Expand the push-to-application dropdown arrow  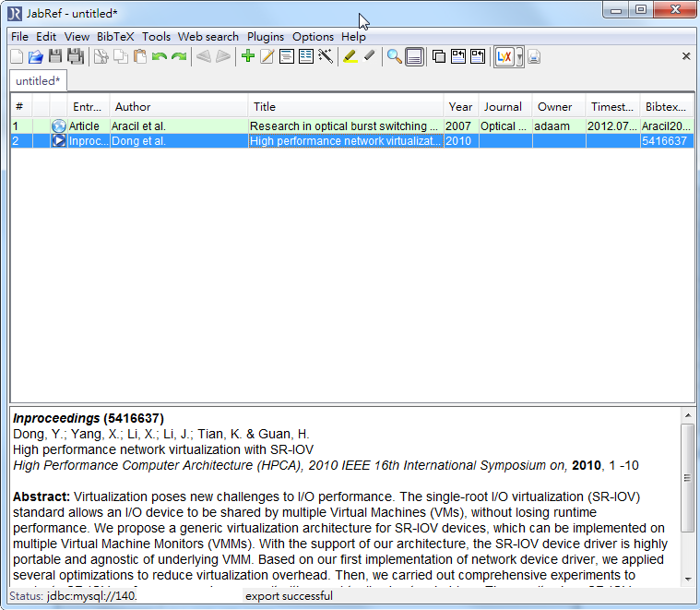[519, 57]
